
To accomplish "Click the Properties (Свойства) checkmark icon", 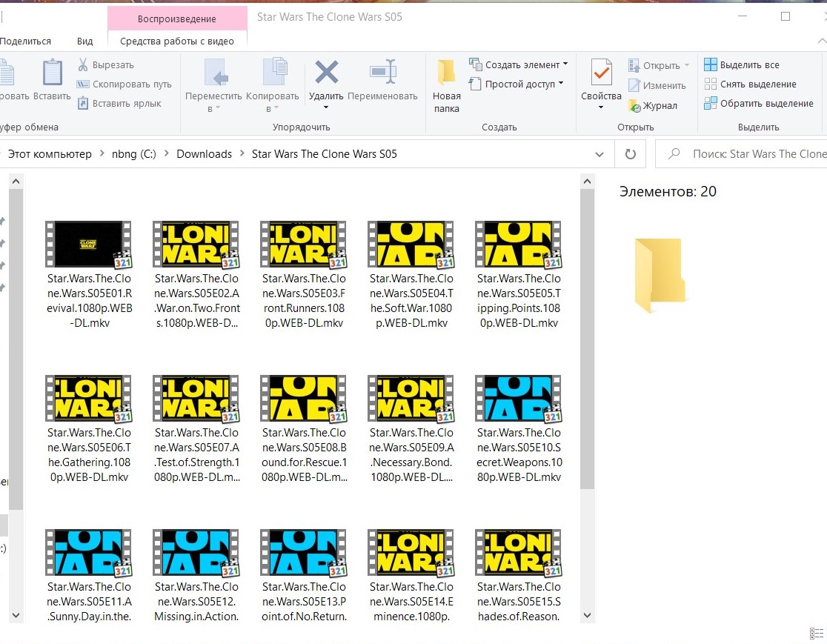I will tap(601, 72).
